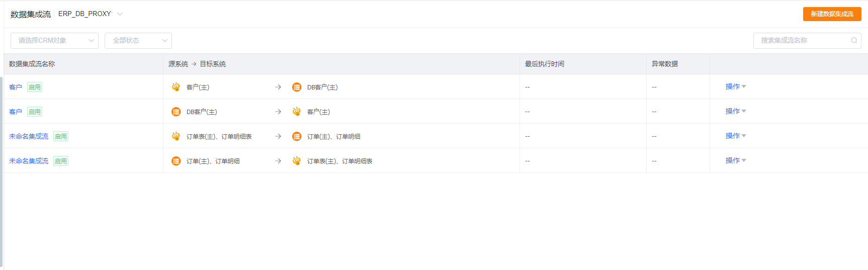Image resolution: width=868 pixels, height=270 pixels.
Task: Click the CRM icon beside 订单表(主)、订单明细表 target
Action: pyautogui.click(x=297, y=161)
